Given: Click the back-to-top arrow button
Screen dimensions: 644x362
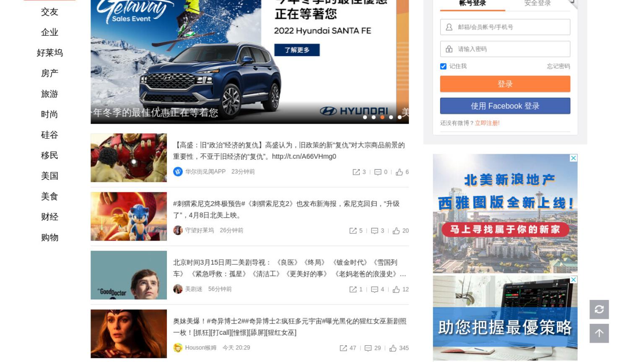Looking at the screenshot, I should point(599,333).
